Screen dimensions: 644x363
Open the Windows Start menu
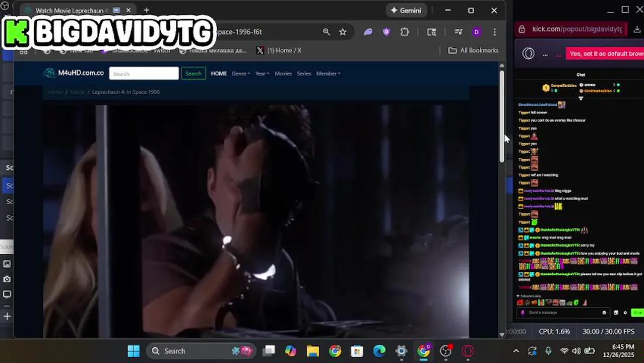pyautogui.click(x=134, y=351)
